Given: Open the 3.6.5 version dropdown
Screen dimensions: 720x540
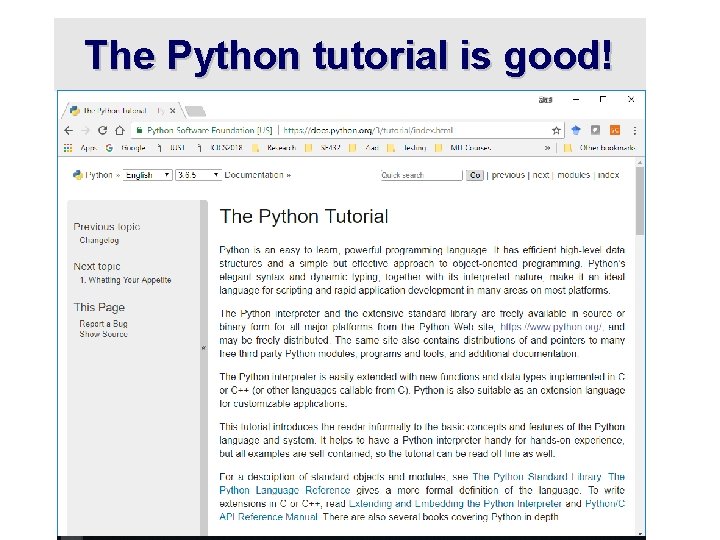Looking at the screenshot, I should 198,175.
